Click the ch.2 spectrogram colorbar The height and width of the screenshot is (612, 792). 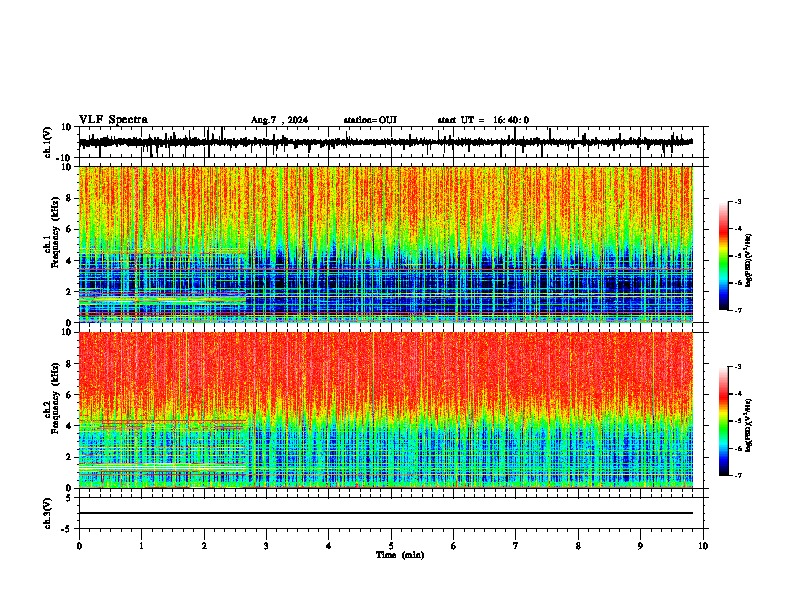pyautogui.click(x=724, y=421)
